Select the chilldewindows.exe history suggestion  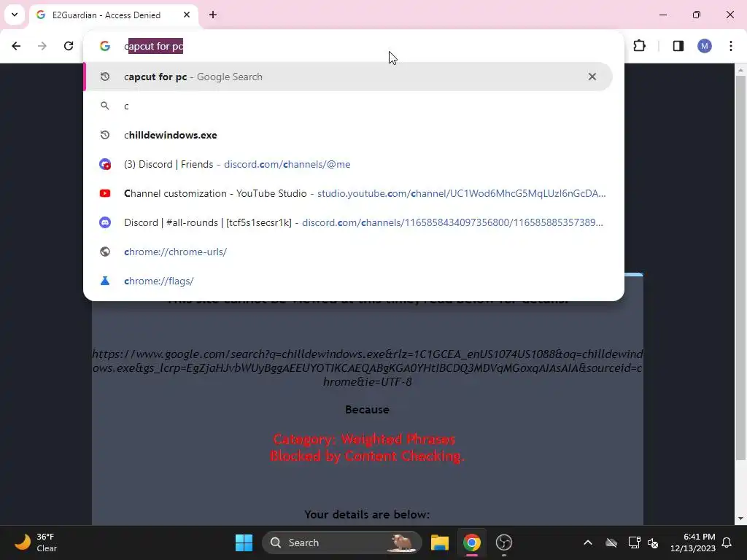point(348,135)
